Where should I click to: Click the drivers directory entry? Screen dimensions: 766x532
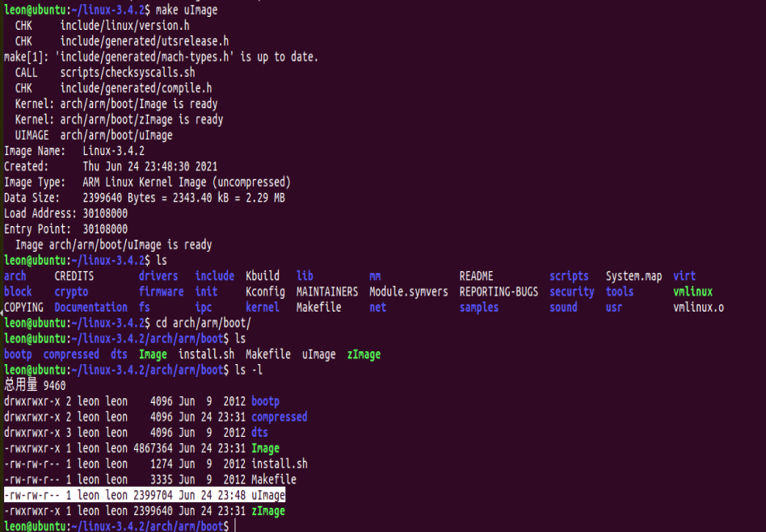[158, 275]
